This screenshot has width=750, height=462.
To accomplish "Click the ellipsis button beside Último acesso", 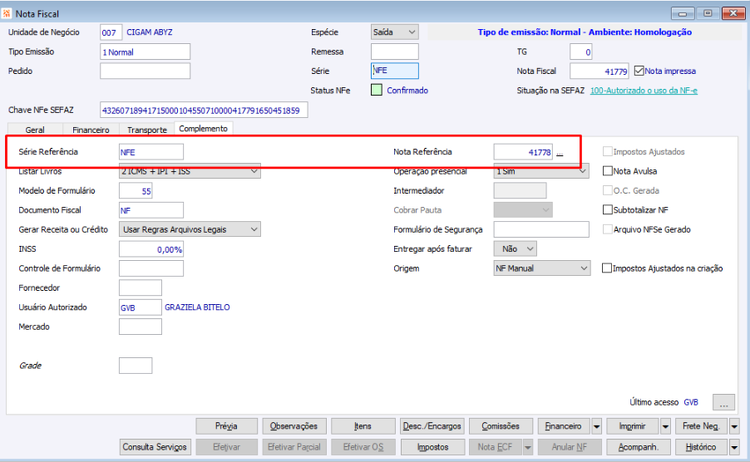I will coord(724,403).
